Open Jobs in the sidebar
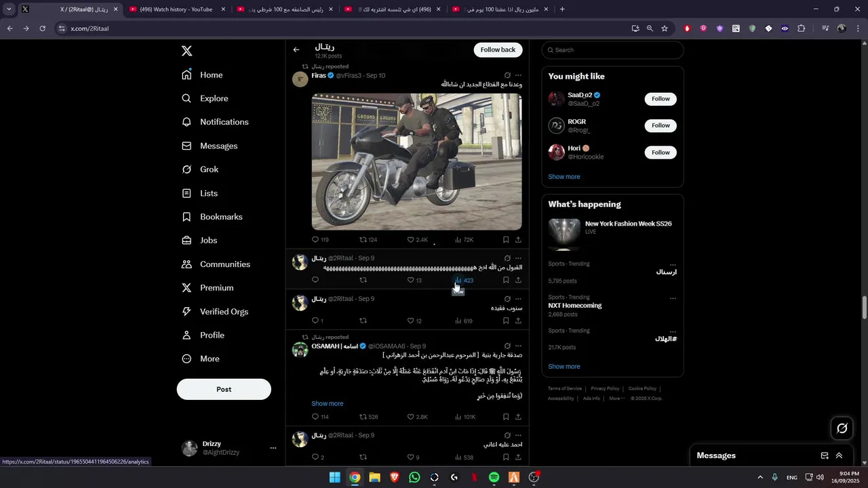Screen dimensions: 868x488 tap(199, 241)
